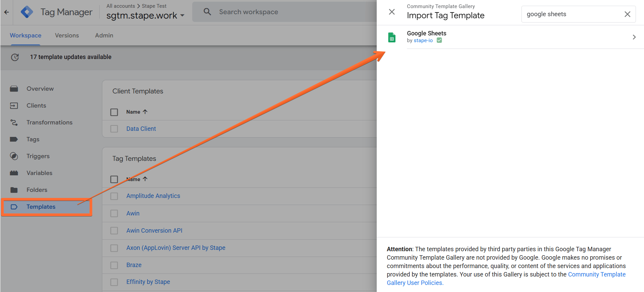The height and width of the screenshot is (292, 644).
Task: Click the back arrow beside Tag Manager logo
Action: pyautogui.click(x=6, y=12)
